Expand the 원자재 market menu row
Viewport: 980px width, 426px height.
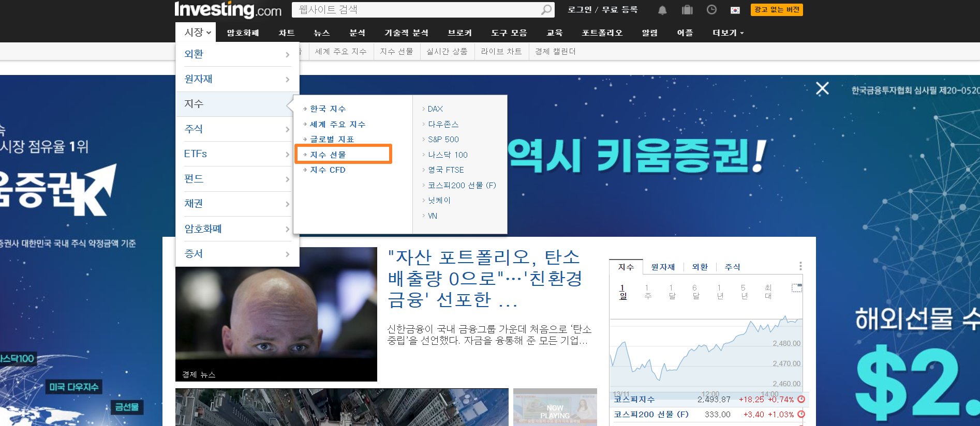(237, 79)
